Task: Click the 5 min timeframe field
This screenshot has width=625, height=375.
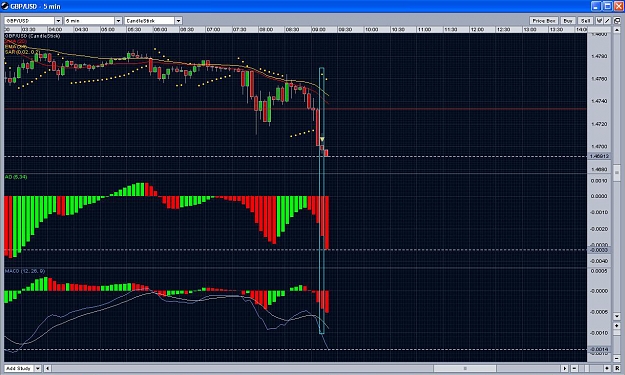Action: pyautogui.click(x=90, y=21)
